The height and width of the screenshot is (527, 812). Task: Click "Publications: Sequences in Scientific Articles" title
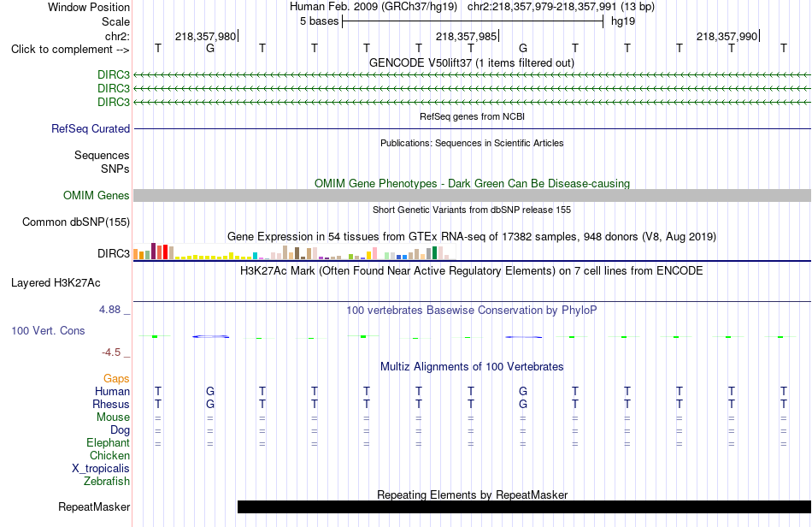click(x=472, y=143)
